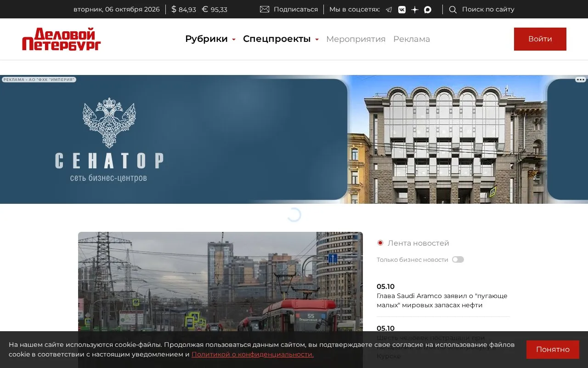Open the ad options three-dots icon
The height and width of the screenshot is (368, 588).
581,80
